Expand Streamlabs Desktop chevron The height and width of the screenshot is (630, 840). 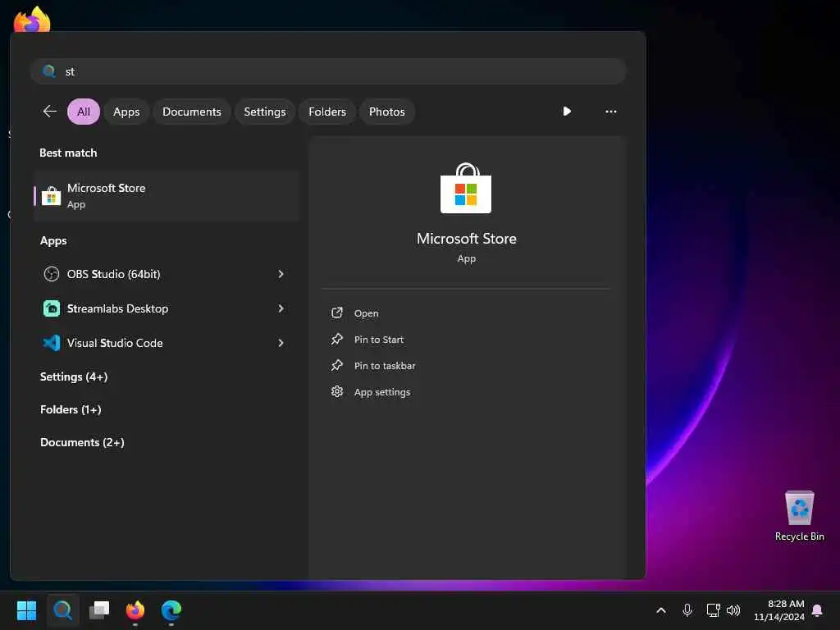(281, 308)
